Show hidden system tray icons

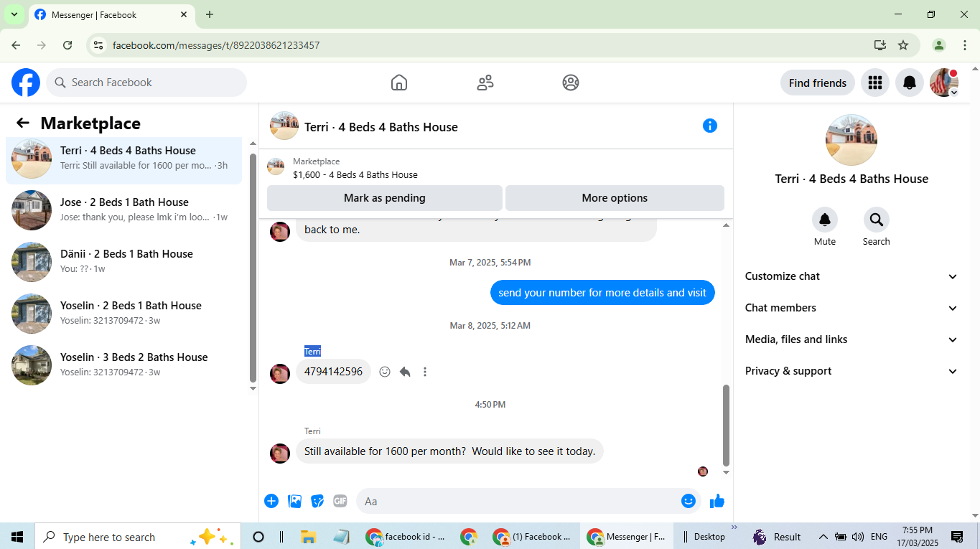(823, 537)
